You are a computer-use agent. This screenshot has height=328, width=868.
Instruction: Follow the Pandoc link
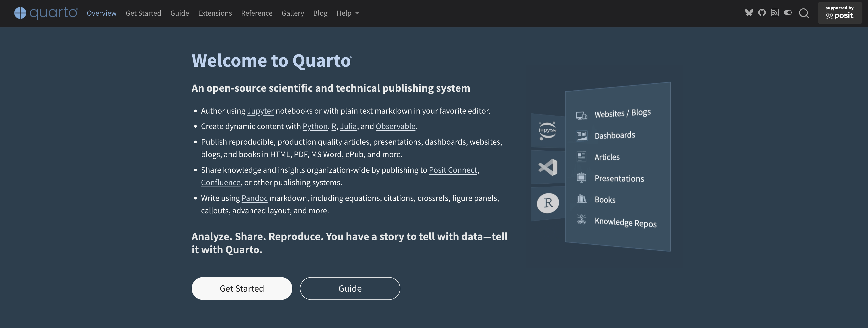pyautogui.click(x=254, y=198)
